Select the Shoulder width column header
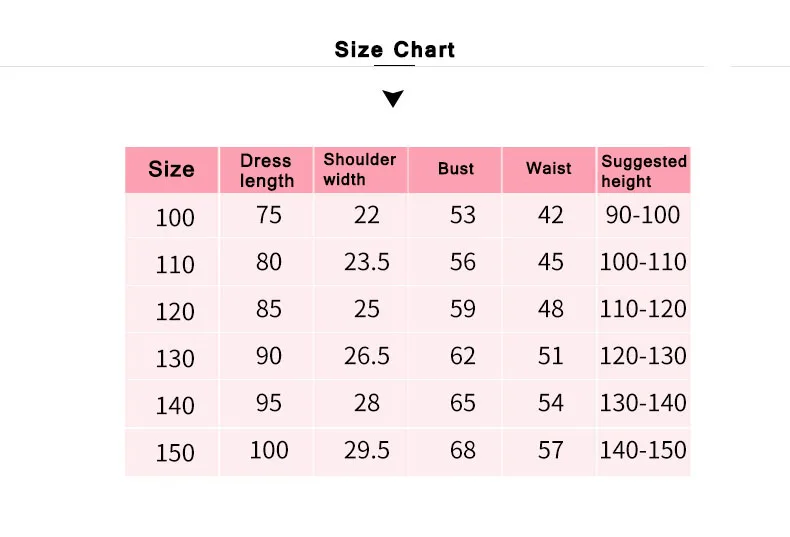 (360, 169)
